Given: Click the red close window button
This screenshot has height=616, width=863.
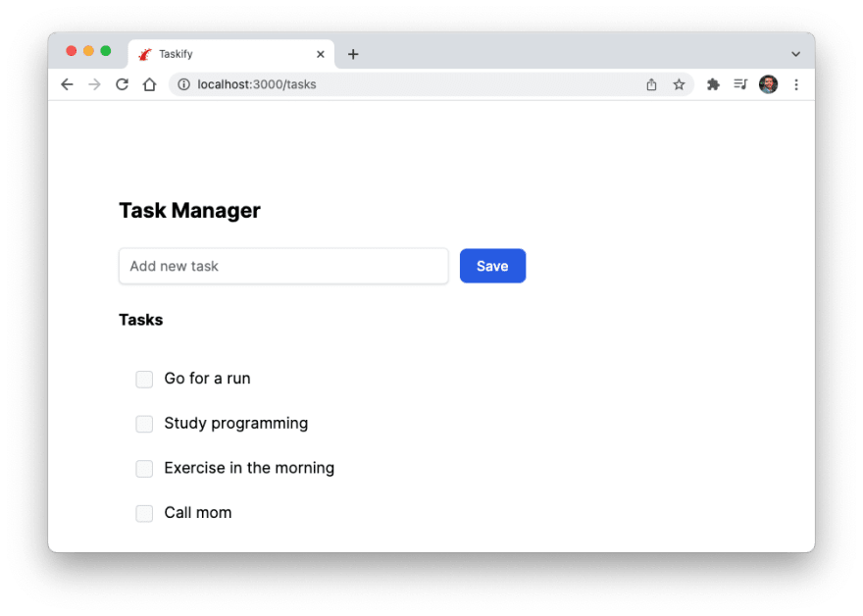Looking at the screenshot, I should point(71,51).
